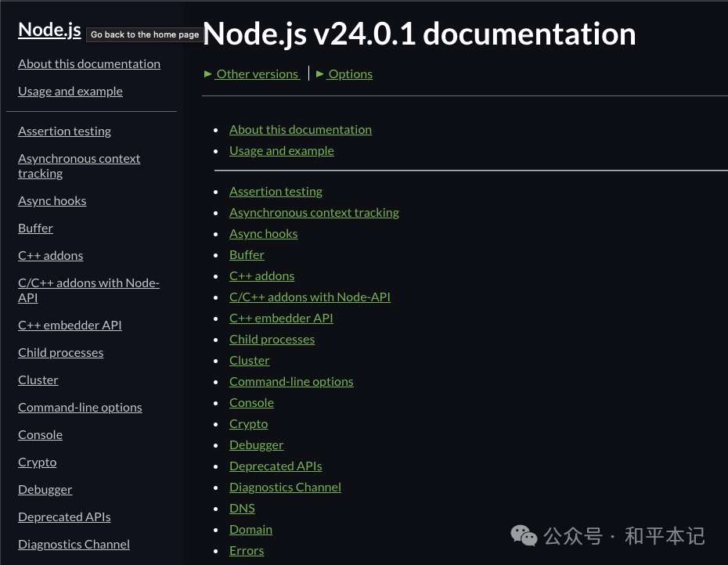This screenshot has width=728, height=565.
Task: Go to Assertion testing in the sidebar
Action: click(64, 131)
